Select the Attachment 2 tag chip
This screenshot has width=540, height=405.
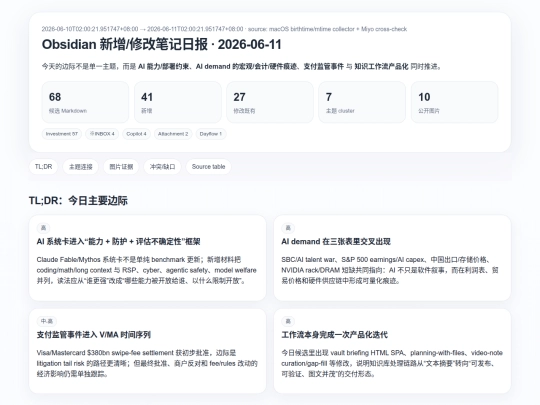[x=173, y=134]
